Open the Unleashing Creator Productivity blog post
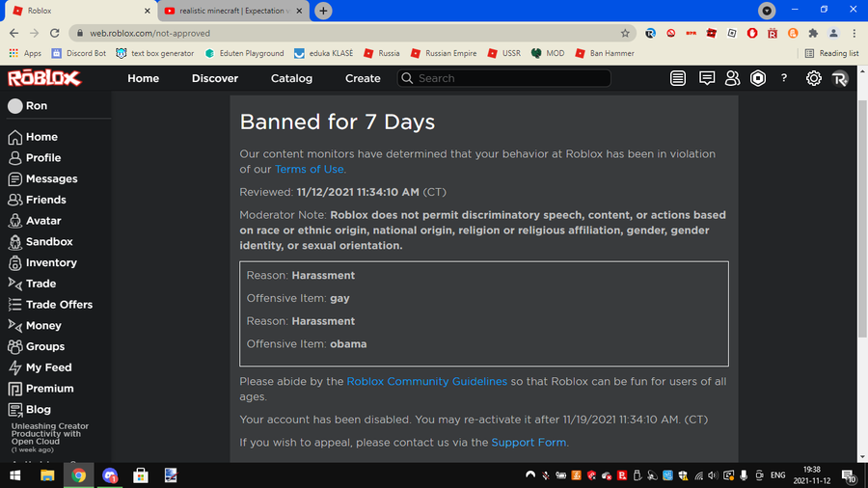868x488 pixels. tap(50, 434)
